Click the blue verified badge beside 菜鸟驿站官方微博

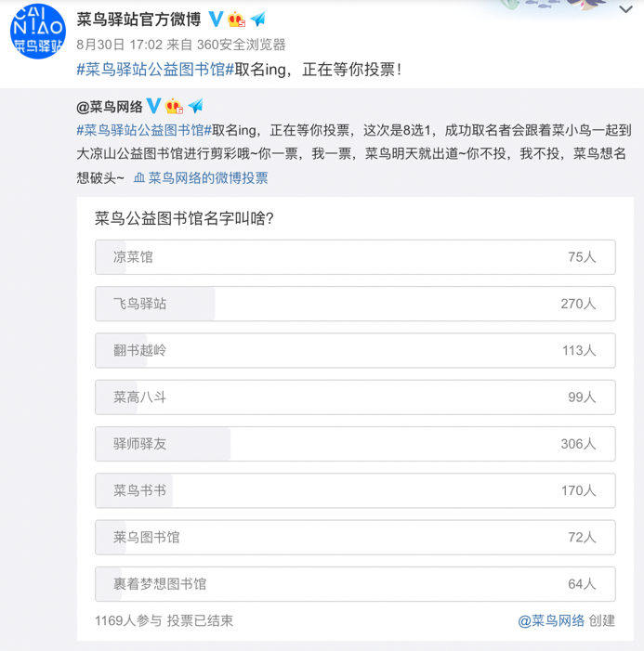click(215, 20)
